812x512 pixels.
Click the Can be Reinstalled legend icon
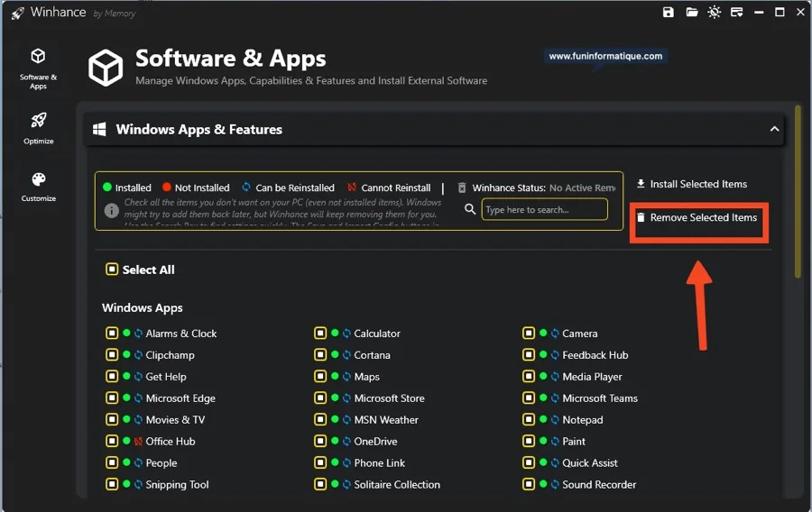(246, 187)
